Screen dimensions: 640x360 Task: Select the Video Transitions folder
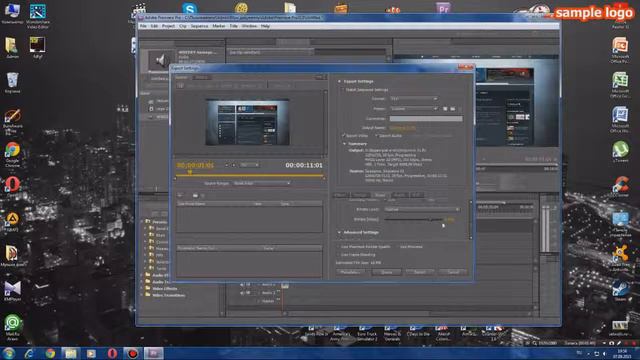click(168, 295)
